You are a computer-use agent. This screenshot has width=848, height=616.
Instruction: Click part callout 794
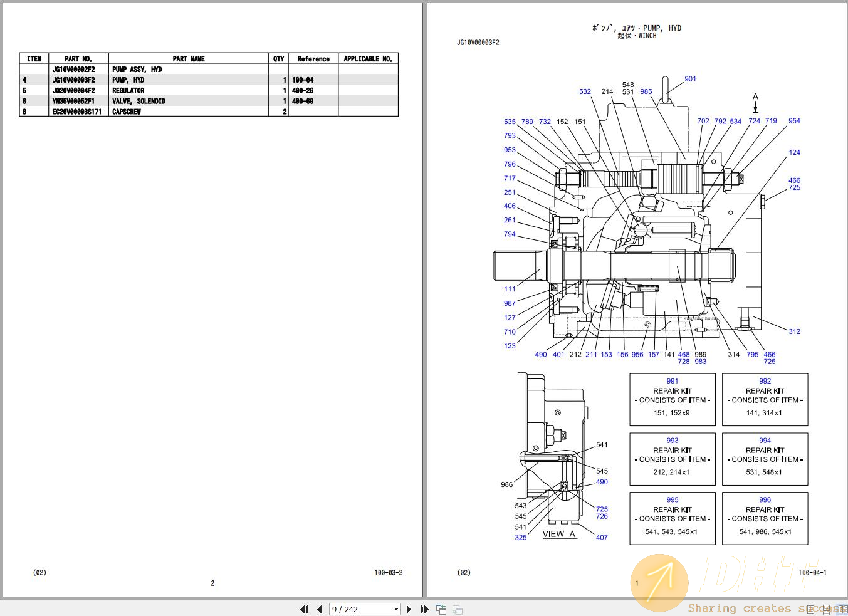point(510,234)
